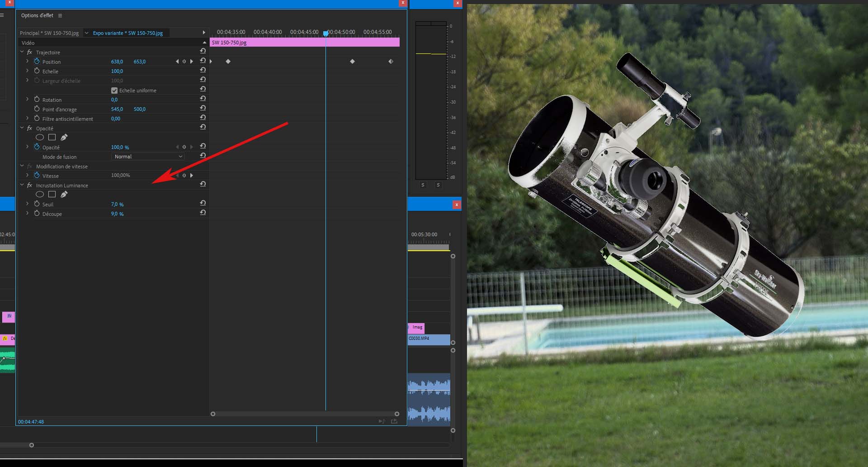Image resolution: width=868 pixels, height=467 pixels.
Task: Collapse the Trajectoire effect section
Action: [x=22, y=52]
